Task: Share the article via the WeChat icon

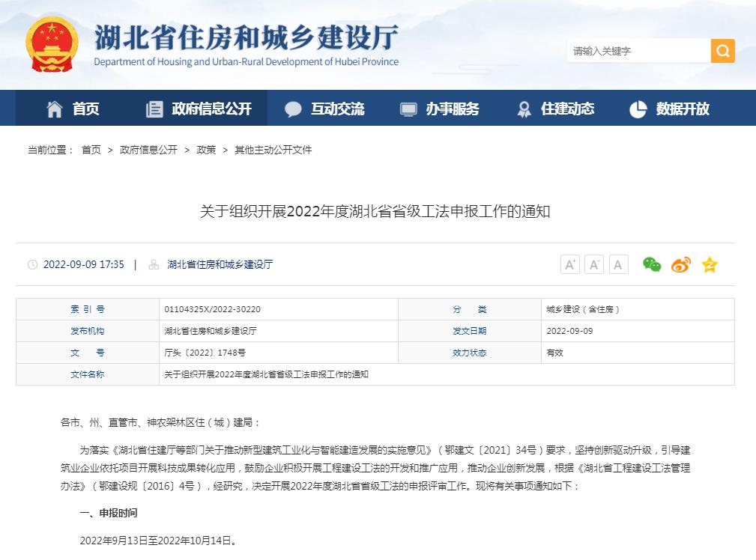Action: [x=651, y=264]
